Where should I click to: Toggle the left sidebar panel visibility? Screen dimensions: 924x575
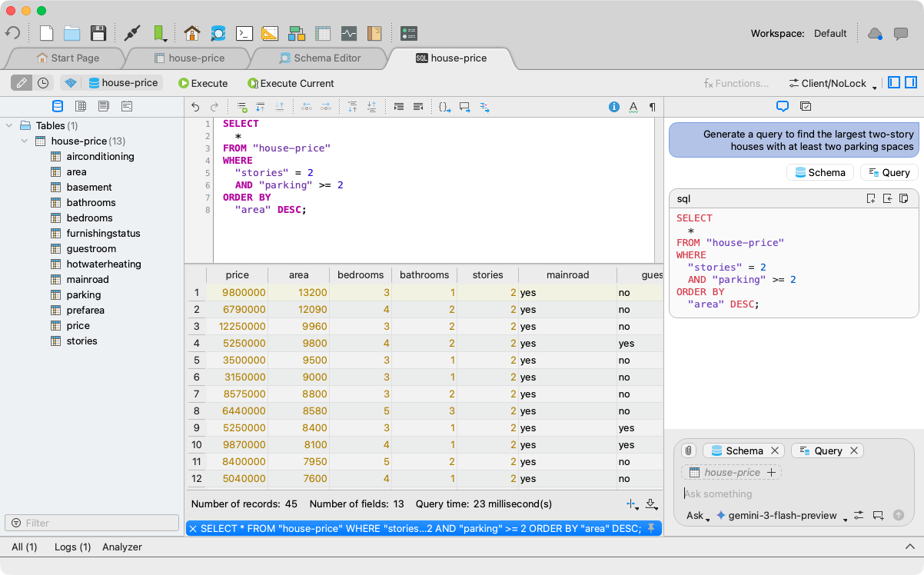tap(893, 82)
